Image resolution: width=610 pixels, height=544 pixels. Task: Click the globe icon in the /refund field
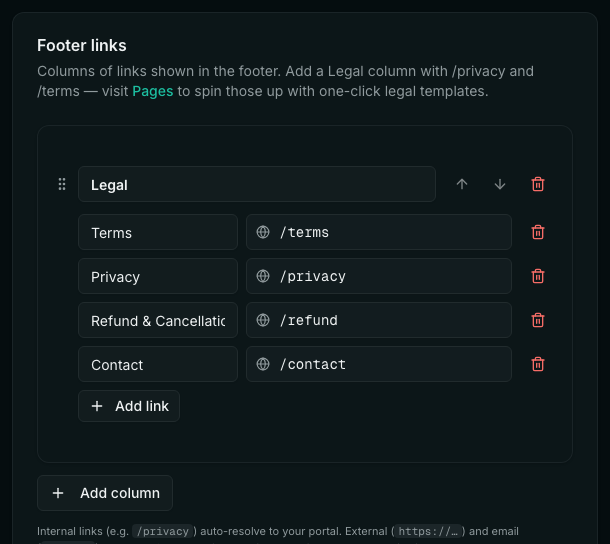coord(263,320)
